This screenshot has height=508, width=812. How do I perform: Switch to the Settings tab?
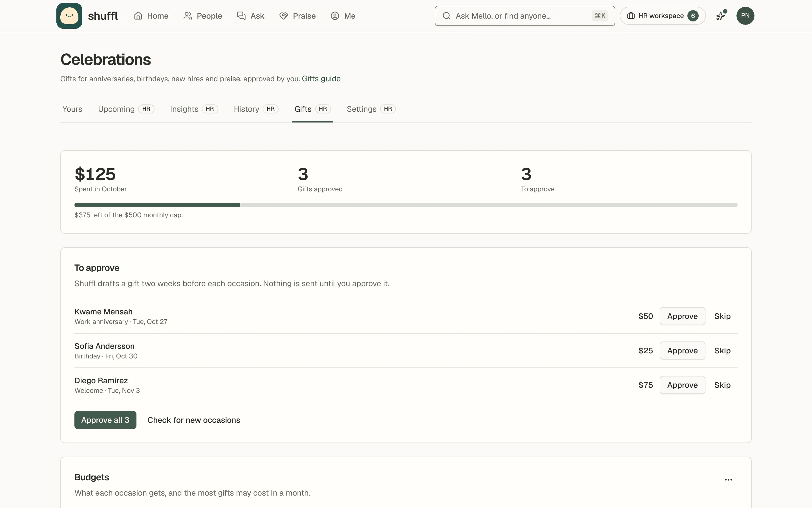tap(371, 109)
